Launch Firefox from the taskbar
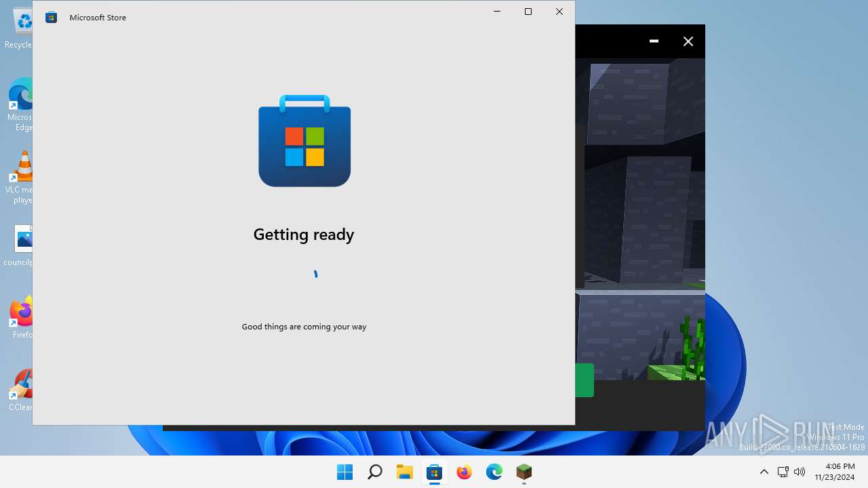 coord(464,472)
